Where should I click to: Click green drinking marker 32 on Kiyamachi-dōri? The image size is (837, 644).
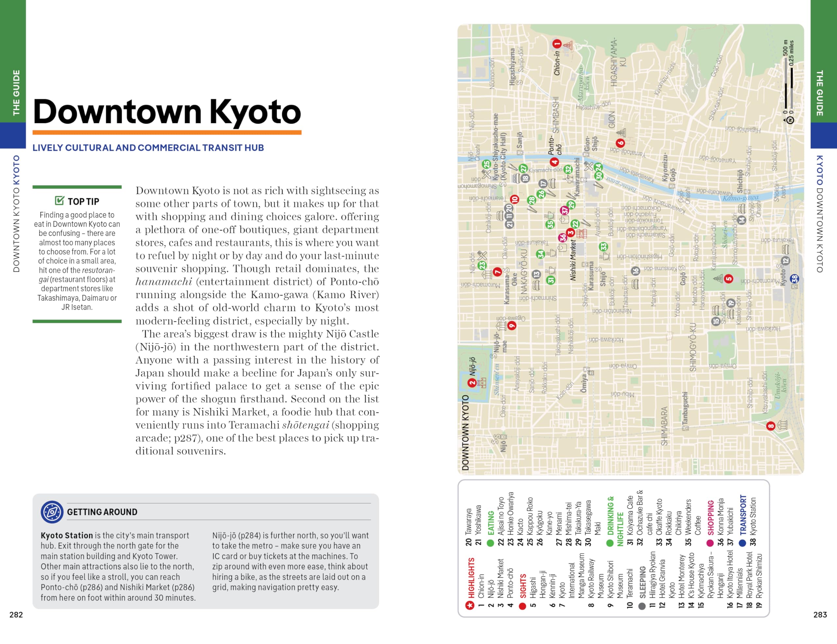click(x=568, y=169)
